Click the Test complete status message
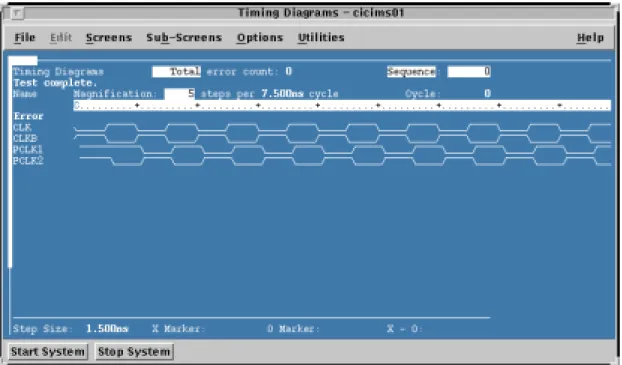This screenshot has height=365, width=622. pos(55,83)
